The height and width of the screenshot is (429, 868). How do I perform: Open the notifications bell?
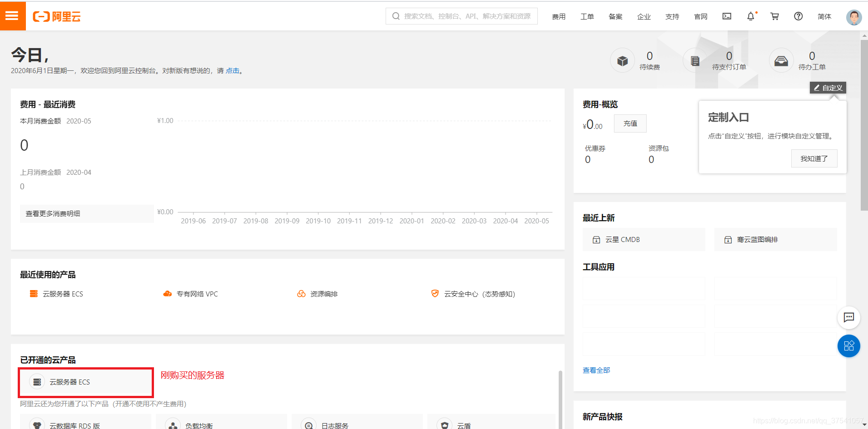pos(750,16)
